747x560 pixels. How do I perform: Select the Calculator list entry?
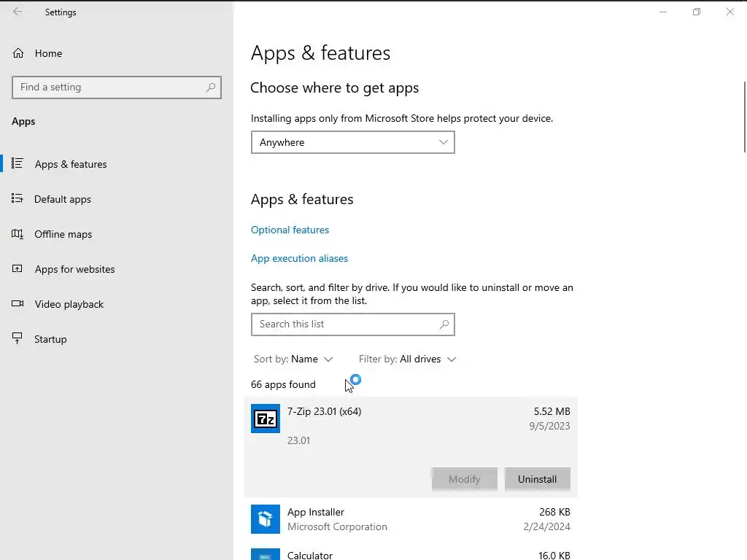point(411,553)
